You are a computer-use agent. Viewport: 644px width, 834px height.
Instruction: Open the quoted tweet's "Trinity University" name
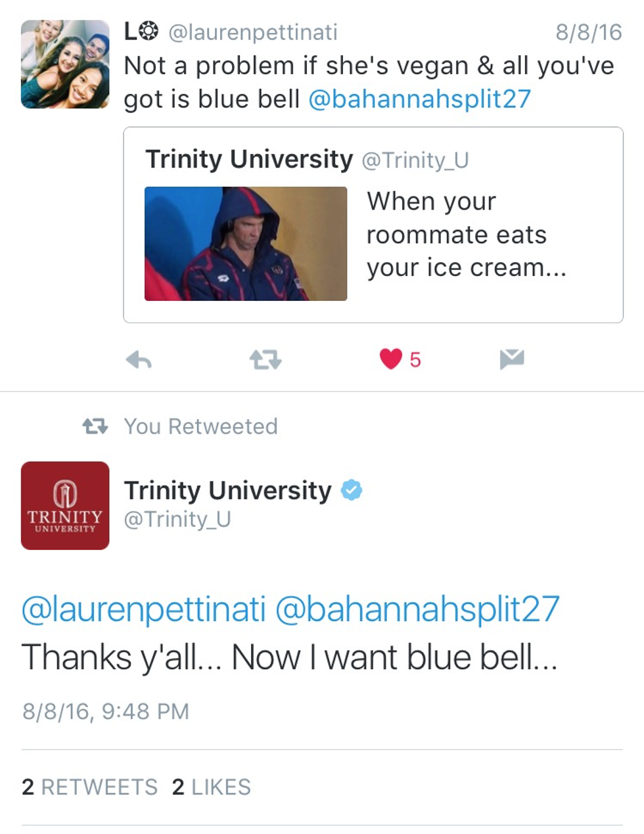coord(249,160)
